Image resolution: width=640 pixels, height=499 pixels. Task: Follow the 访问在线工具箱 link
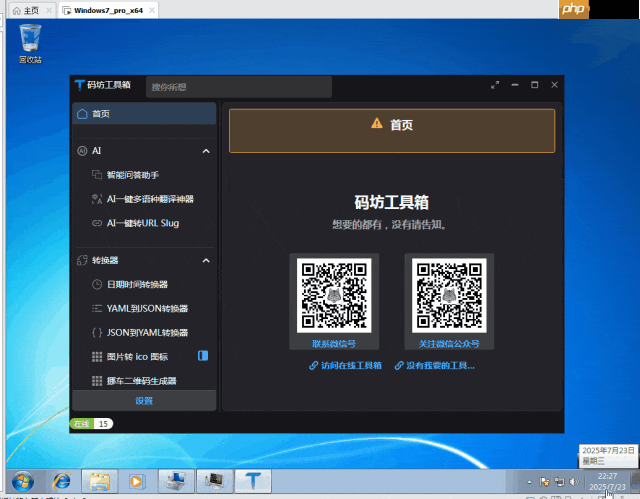point(345,366)
